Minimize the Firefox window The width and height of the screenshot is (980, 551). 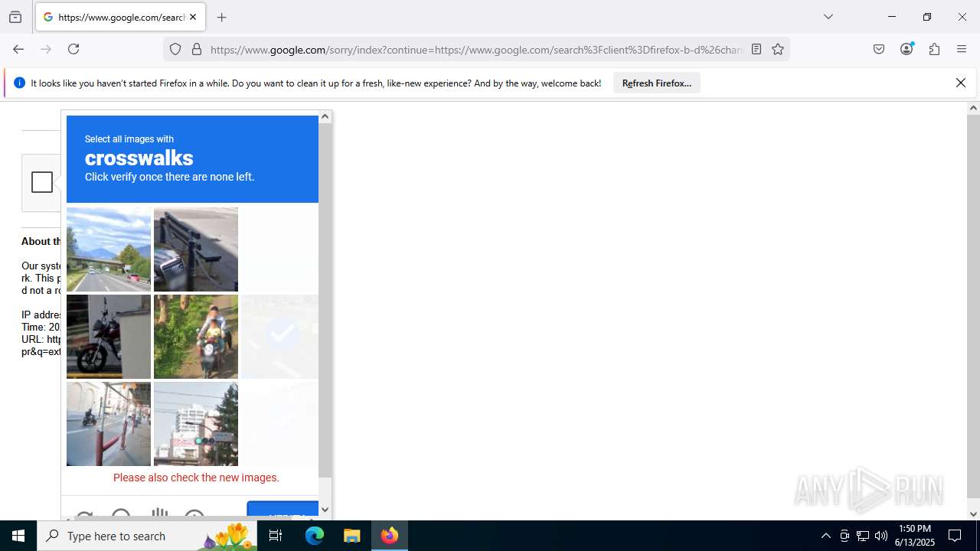point(892,17)
